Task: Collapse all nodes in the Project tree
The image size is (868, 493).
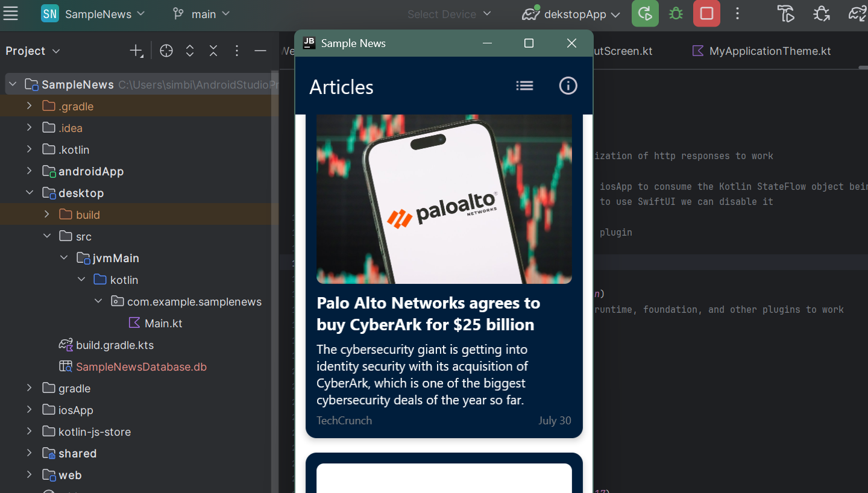Action: (x=213, y=51)
